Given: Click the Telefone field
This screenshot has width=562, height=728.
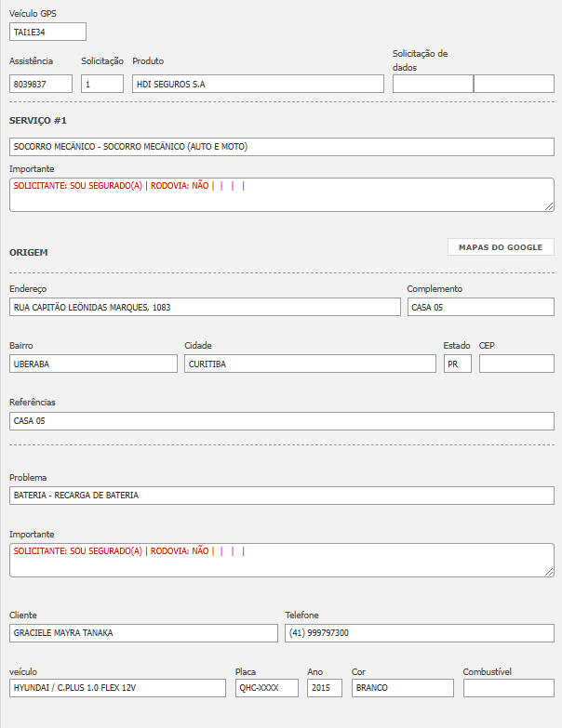Looking at the screenshot, I should (x=419, y=633).
